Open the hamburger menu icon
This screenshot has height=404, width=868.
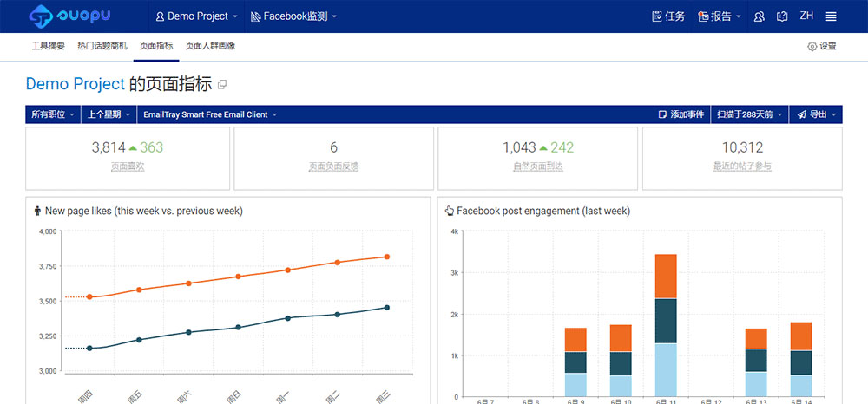coord(831,16)
